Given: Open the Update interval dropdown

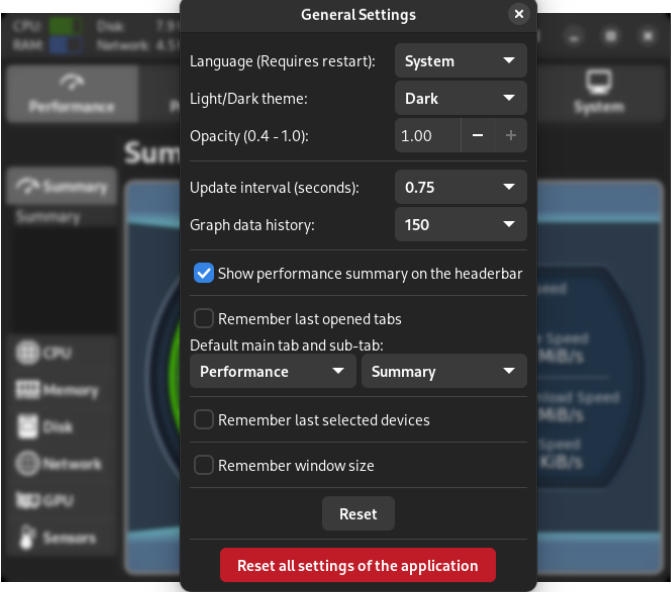Looking at the screenshot, I should pyautogui.click(x=460, y=187).
